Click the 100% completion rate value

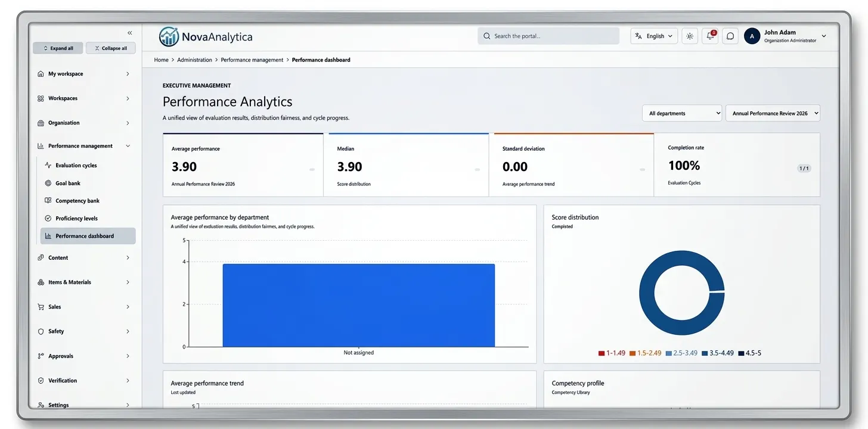(684, 166)
